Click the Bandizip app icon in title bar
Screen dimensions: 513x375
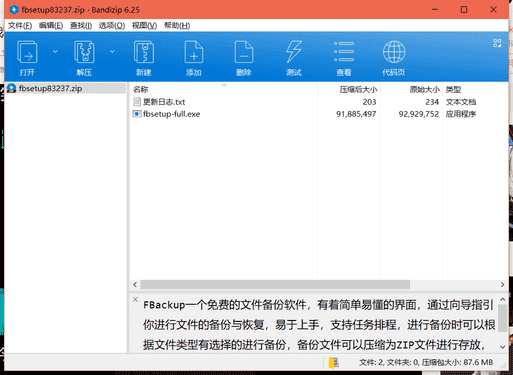tap(14, 10)
